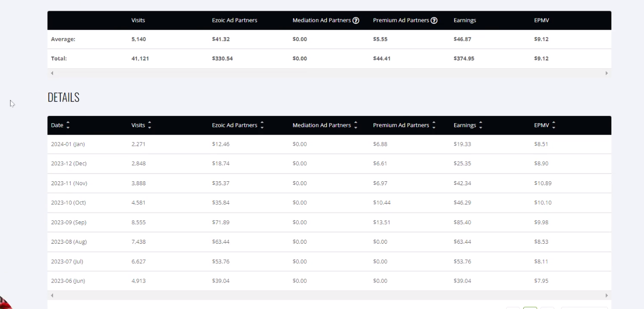Click the details table horizontal scrollbar track
Screen dimensions: 644x309
[x=330, y=295]
